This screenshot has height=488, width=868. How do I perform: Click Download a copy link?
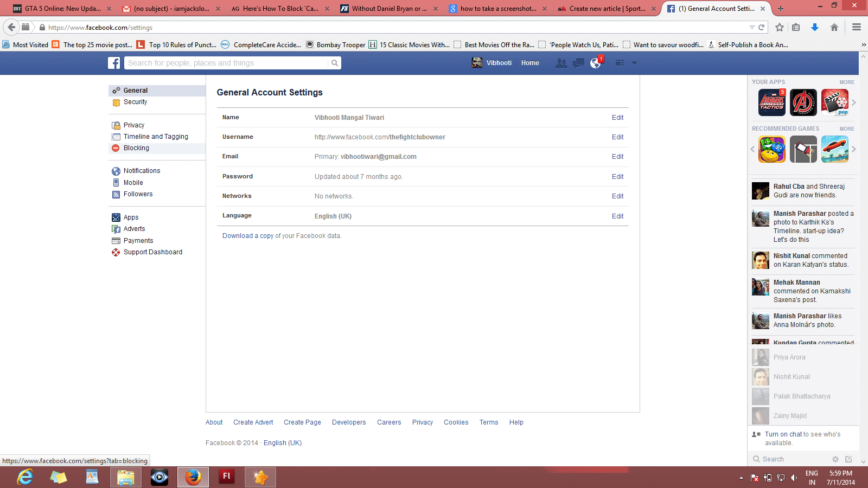coord(248,236)
